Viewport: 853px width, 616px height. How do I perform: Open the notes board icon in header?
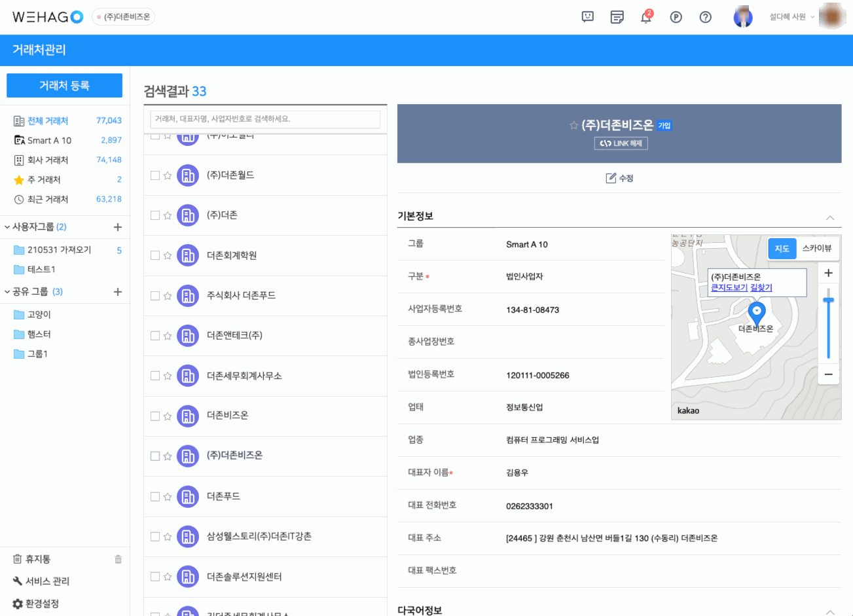(617, 17)
